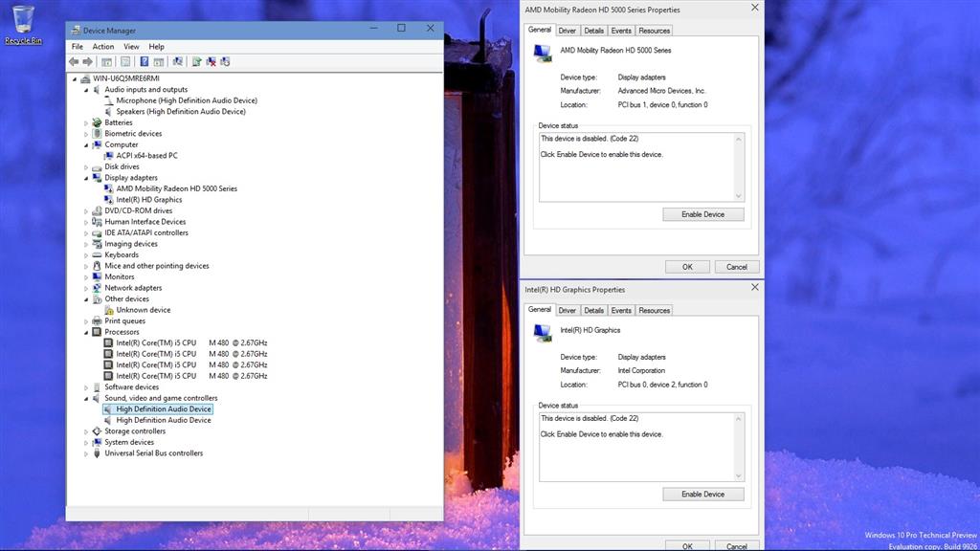Expand the Human Interface Devices node

click(86, 222)
